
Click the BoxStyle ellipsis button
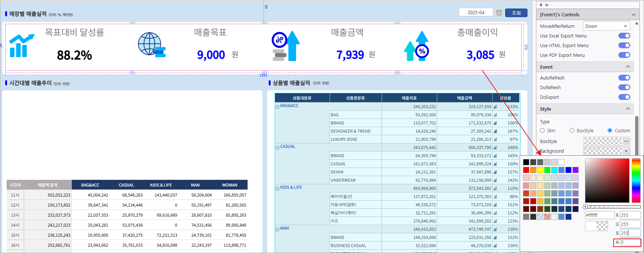(x=626, y=141)
